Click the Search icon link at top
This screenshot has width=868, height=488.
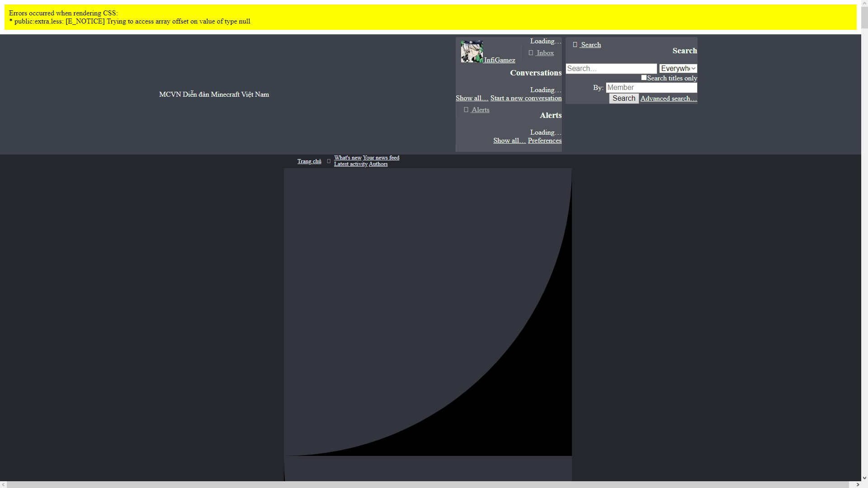point(587,45)
